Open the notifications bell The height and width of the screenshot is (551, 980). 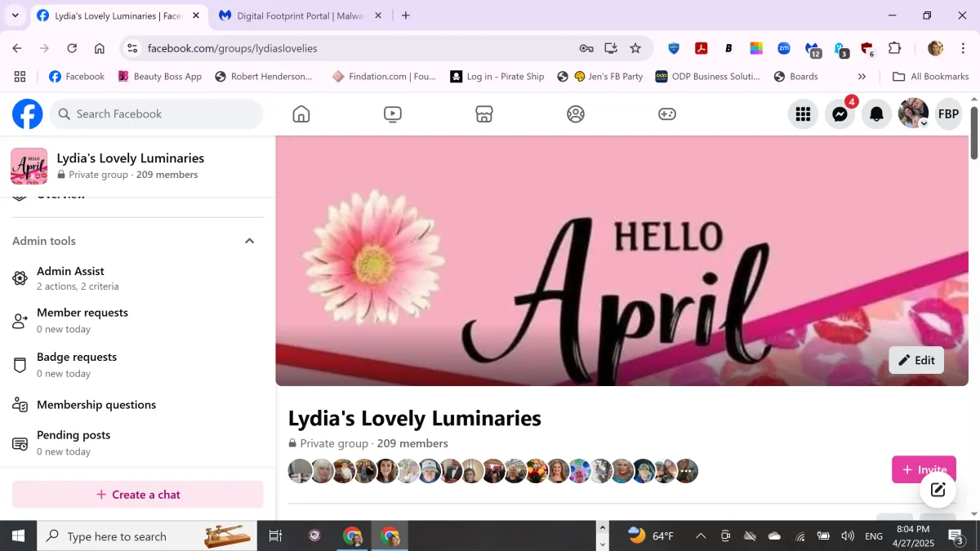tap(876, 114)
